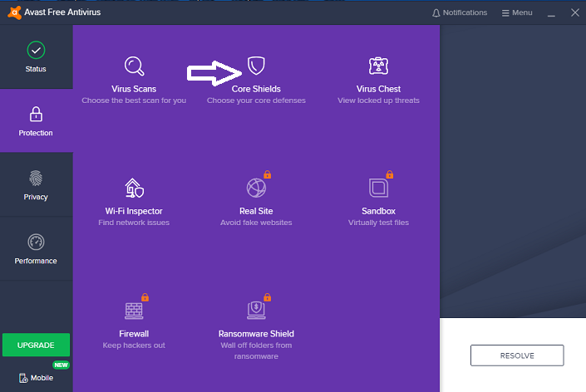Click 'Wall off folders from ransomware' text

click(x=256, y=350)
